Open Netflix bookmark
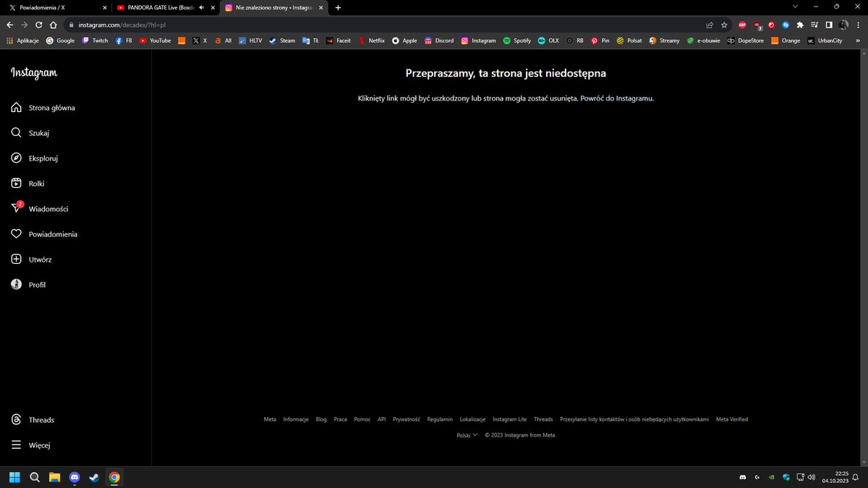868x488 pixels. pyautogui.click(x=372, y=40)
